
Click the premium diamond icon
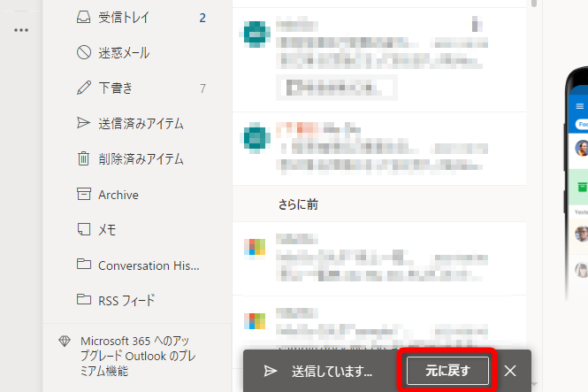[65, 341]
